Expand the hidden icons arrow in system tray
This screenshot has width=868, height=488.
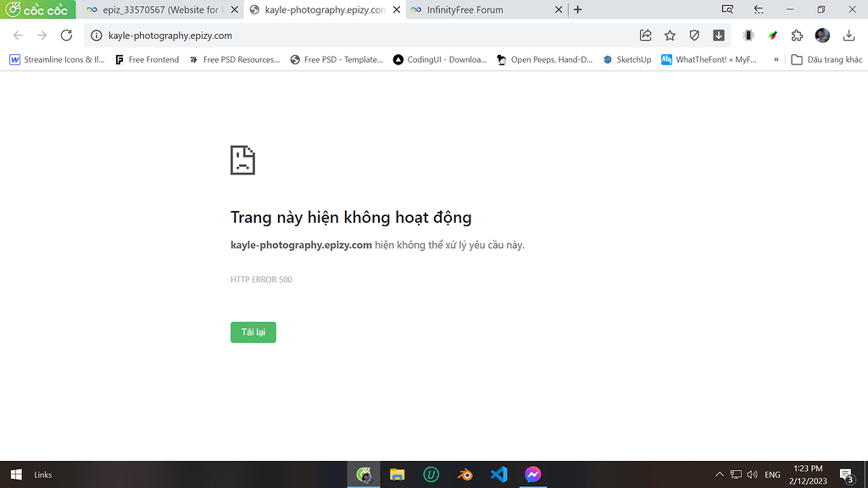(x=719, y=474)
